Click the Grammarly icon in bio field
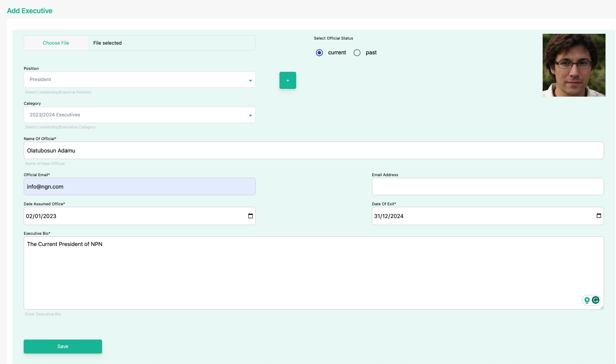Image resolution: width=616 pixels, height=364 pixels. (x=595, y=300)
